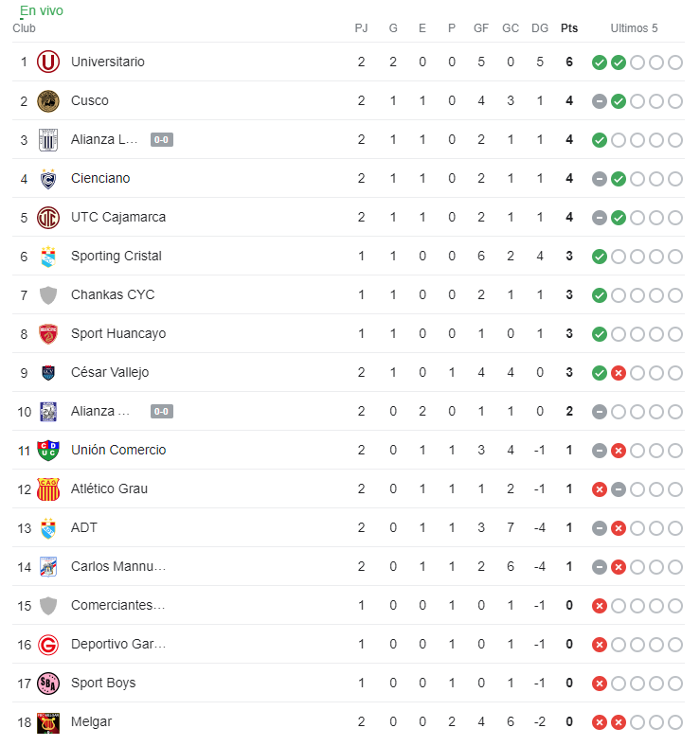
Task: Open the Deportivo Garcilaso team link
Action: (x=118, y=644)
